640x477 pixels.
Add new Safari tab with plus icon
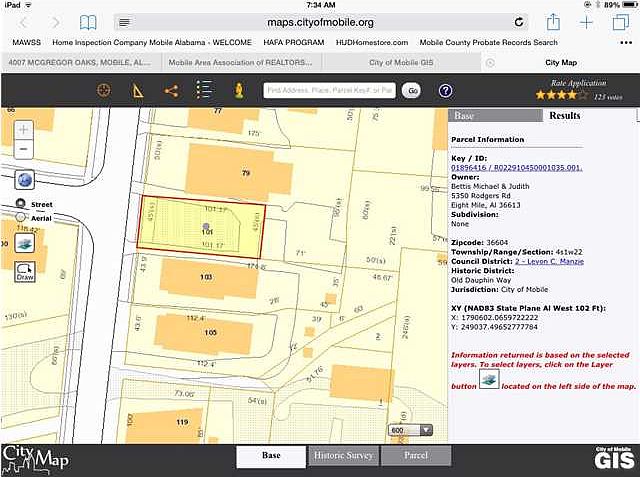[x=586, y=22]
